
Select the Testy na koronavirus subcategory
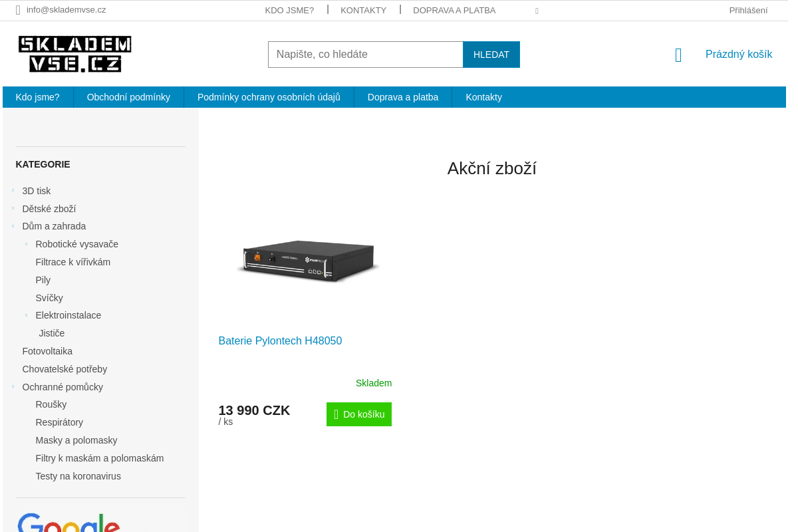(78, 476)
